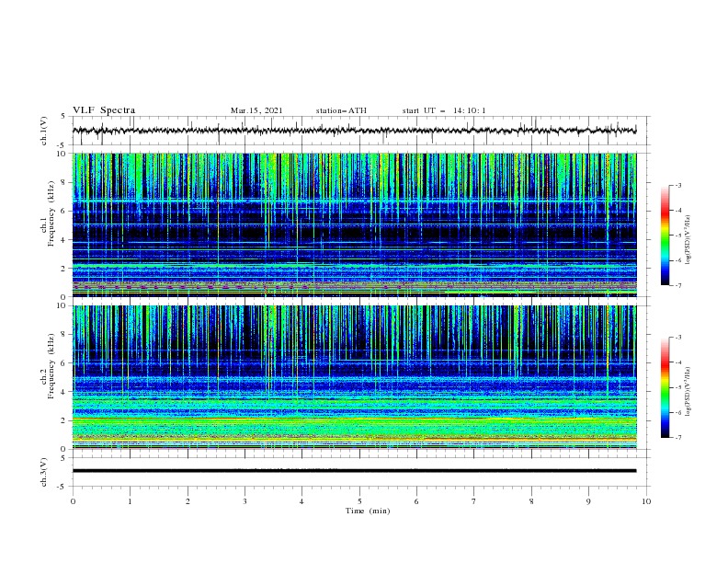The image size is (728, 563).
Task: Click the ch.1 voltage waveform trace
Action: (x=354, y=131)
